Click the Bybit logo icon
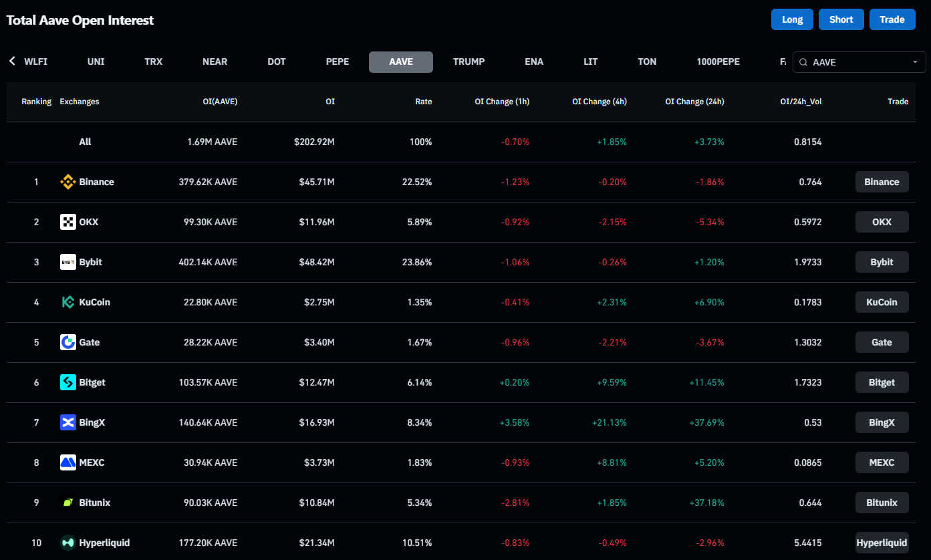This screenshot has width=931, height=560. click(68, 262)
